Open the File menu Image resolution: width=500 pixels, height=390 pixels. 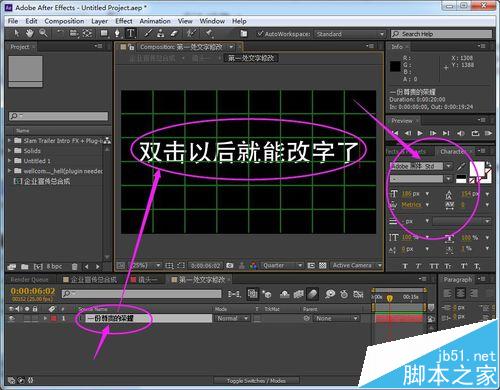(13, 21)
